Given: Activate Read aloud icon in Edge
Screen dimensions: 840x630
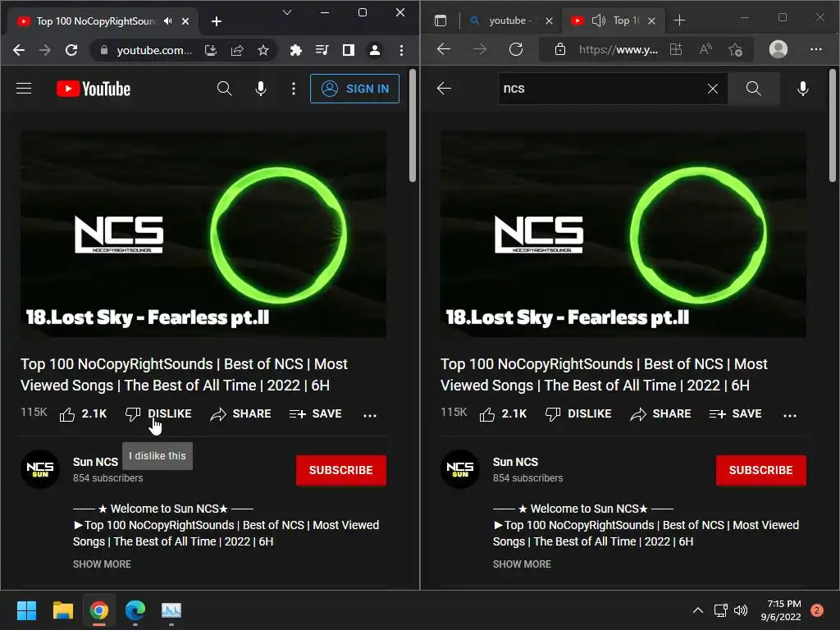Looking at the screenshot, I should (x=705, y=49).
